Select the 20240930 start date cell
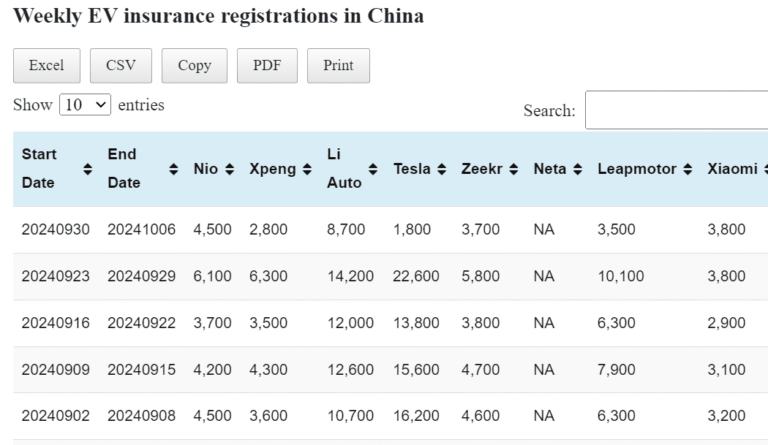 pyautogui.click(x=55, y=230)
